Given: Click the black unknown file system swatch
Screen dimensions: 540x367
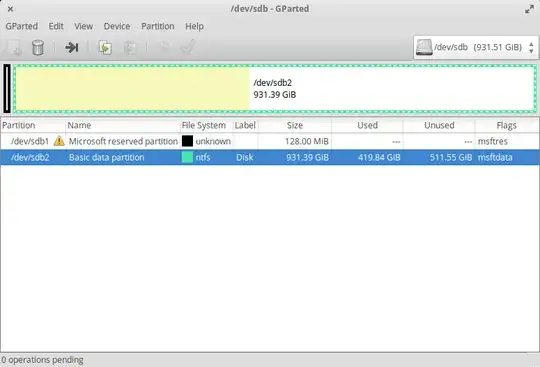Looking at the screenshot, I should (x=187, y=141).
